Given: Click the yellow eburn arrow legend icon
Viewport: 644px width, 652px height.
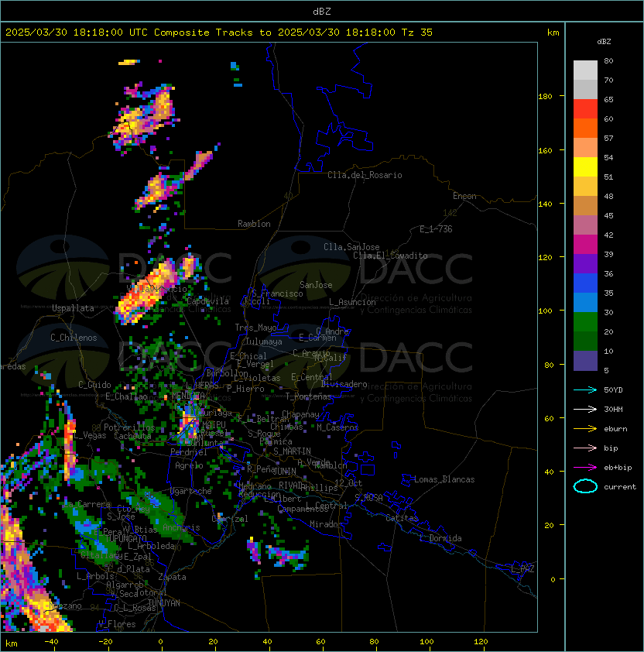Looking at the screenshot, I should [x=585, y=429].
